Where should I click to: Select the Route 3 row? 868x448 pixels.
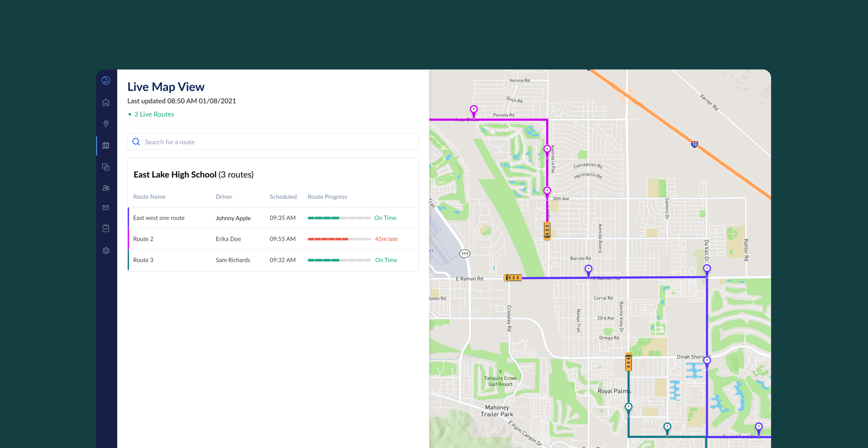click(143, 260)
